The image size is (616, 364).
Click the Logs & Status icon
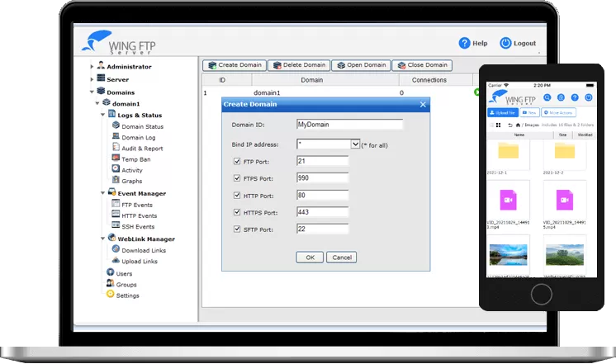pyautogui.click(x=112, y=113)
